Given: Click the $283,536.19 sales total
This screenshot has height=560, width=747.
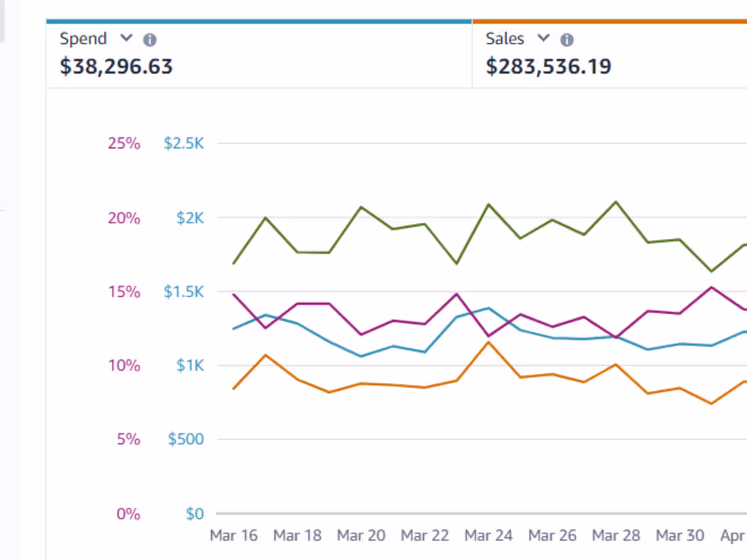Looking at the screenshot, I should (x=548, y=66).
